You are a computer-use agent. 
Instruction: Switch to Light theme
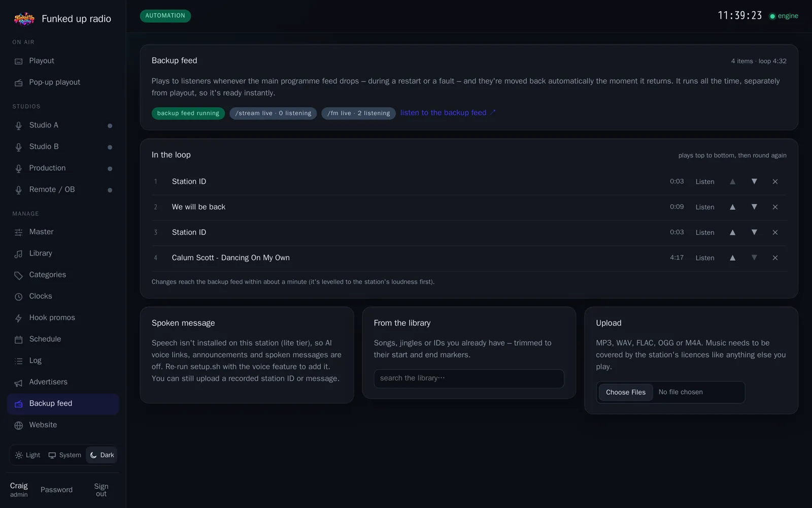tap(27, 455)
